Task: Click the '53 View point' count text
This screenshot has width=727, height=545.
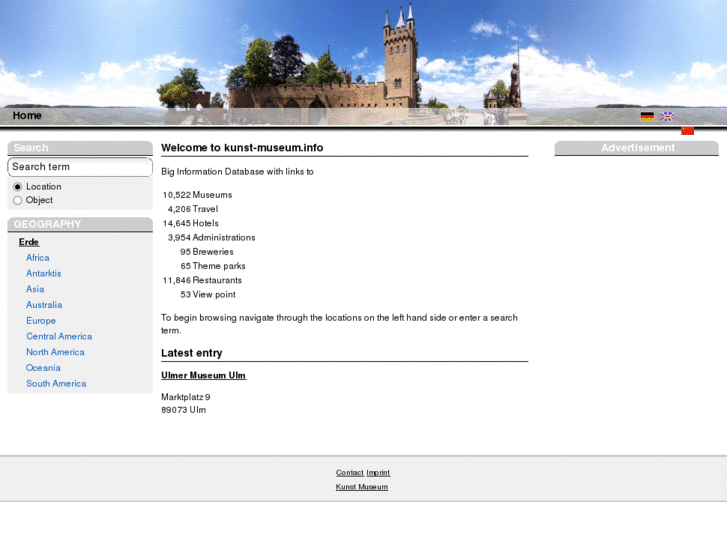Action: [x=208, y=295]
